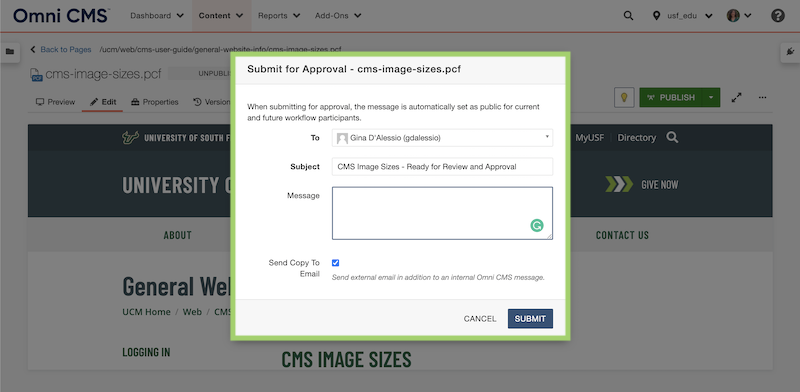Uncheck Send Copy To Email checkbox
This screenshot has width=800, height=392.
335,263
